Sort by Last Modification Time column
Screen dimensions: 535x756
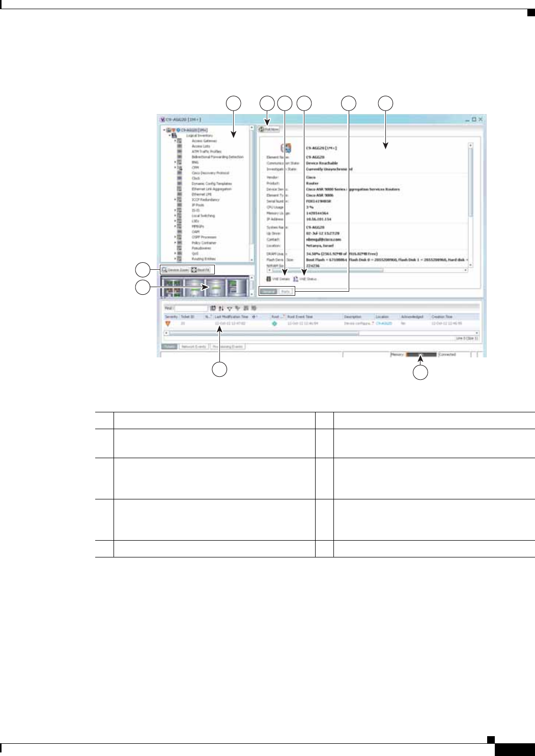click(232, 317)
